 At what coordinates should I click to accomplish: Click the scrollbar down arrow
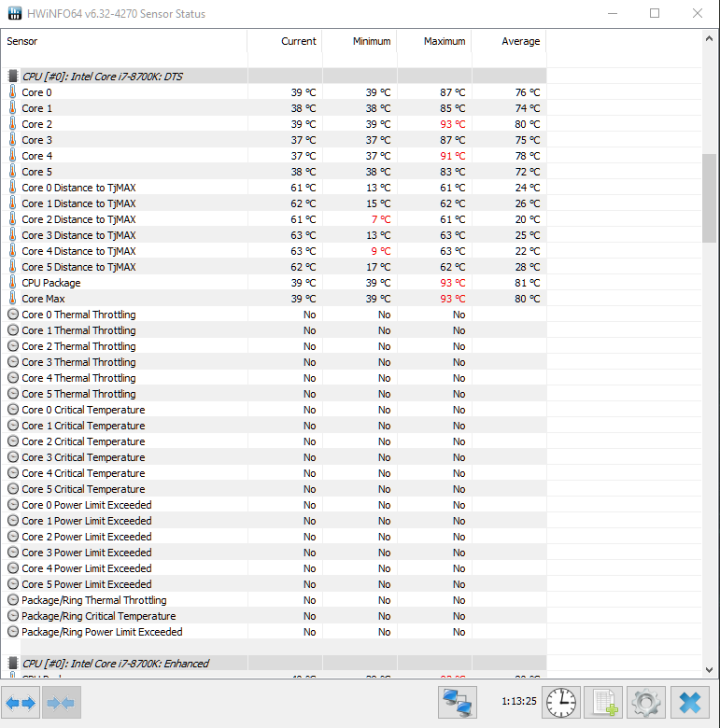(709, 669)
